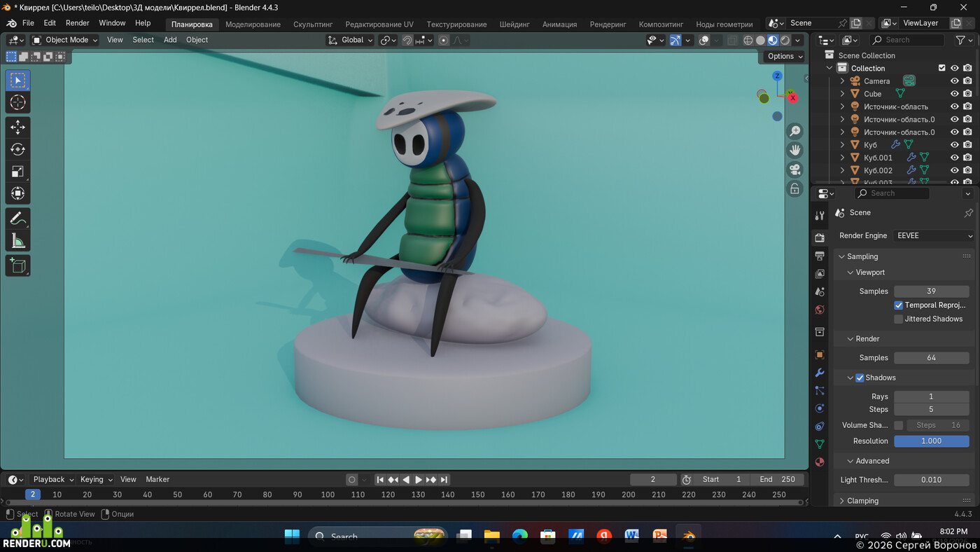Screen dimensions: 980x552
Task: Open File Explorer from the taskbar
Action: pyautogui.click(x=491, y=537)
